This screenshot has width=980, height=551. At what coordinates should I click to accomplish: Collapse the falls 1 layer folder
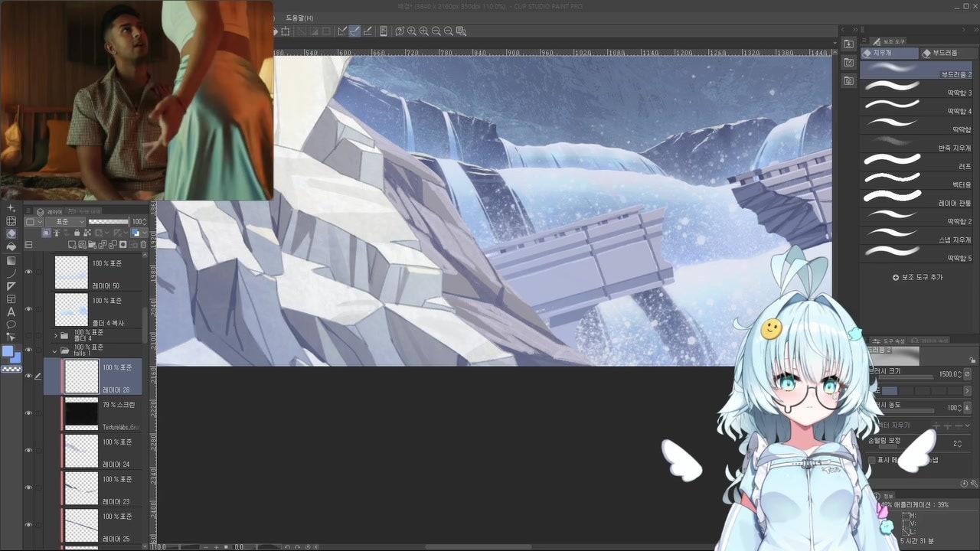(56, 350)
